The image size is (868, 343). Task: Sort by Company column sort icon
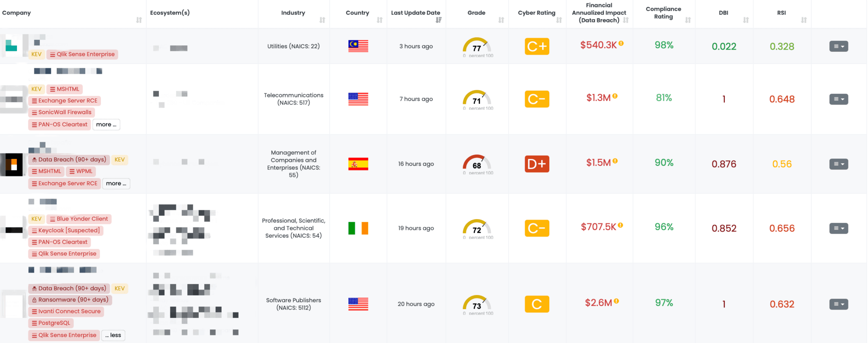click(x=139, y=20)
